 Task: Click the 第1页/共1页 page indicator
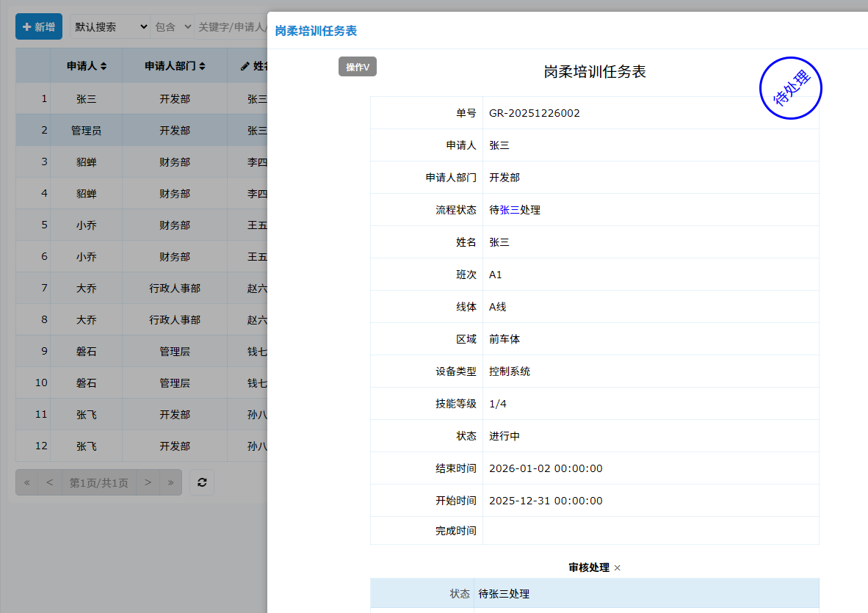coord(99,482)
